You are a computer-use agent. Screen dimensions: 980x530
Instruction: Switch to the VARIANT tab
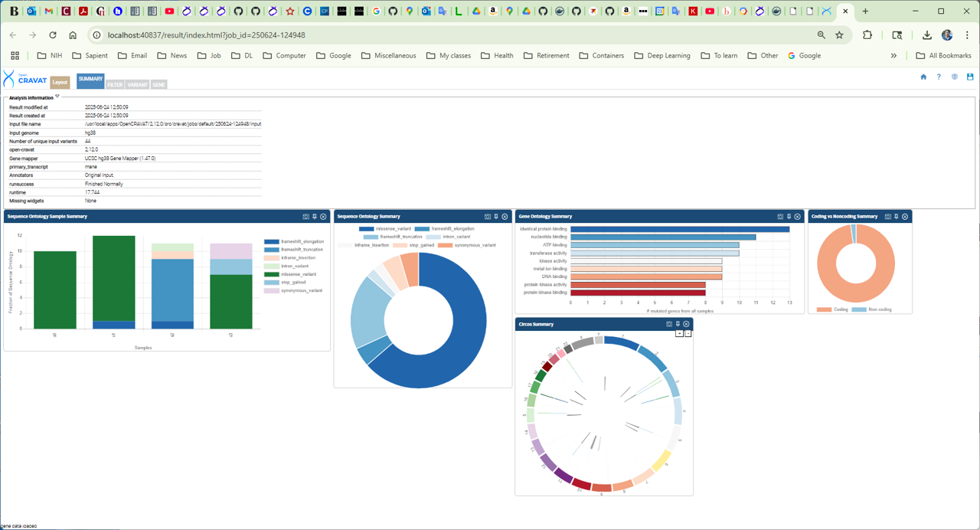tap(137, 84)
